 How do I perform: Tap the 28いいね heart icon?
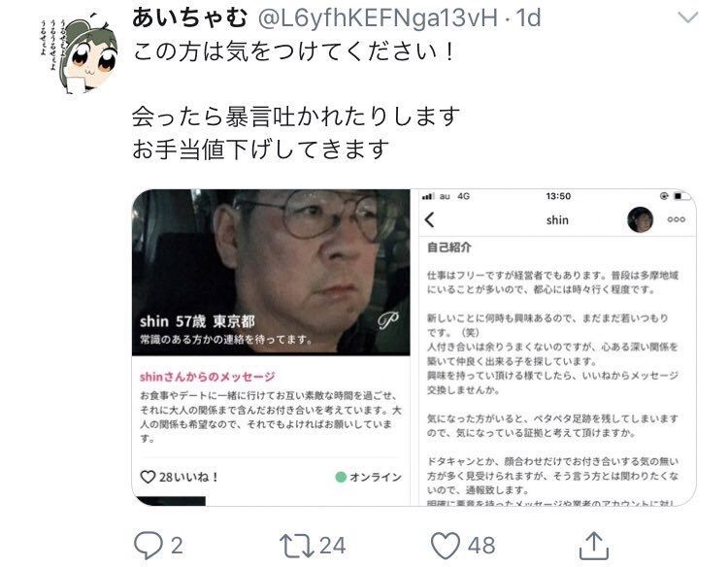(148, 477)
